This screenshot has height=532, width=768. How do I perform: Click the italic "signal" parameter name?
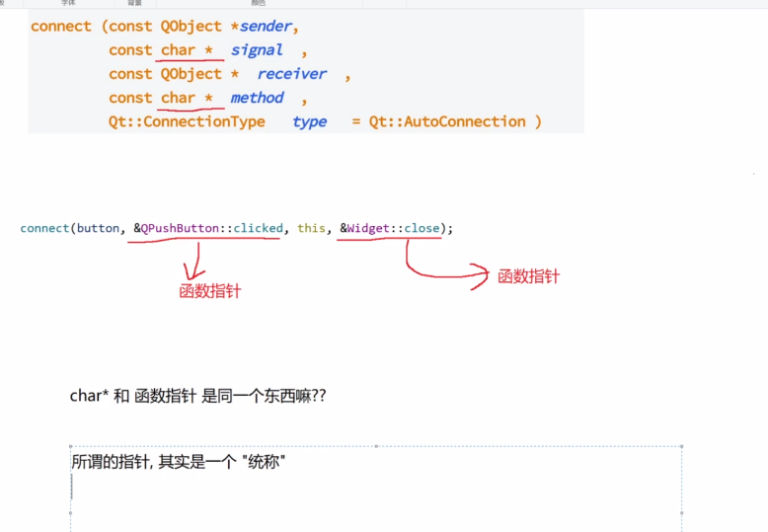tap(257, 50)
